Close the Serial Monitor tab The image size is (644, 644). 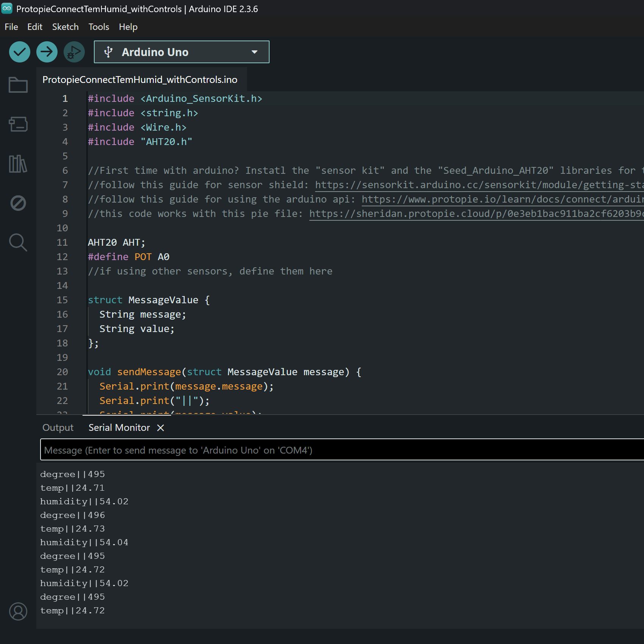click(160, 427)
